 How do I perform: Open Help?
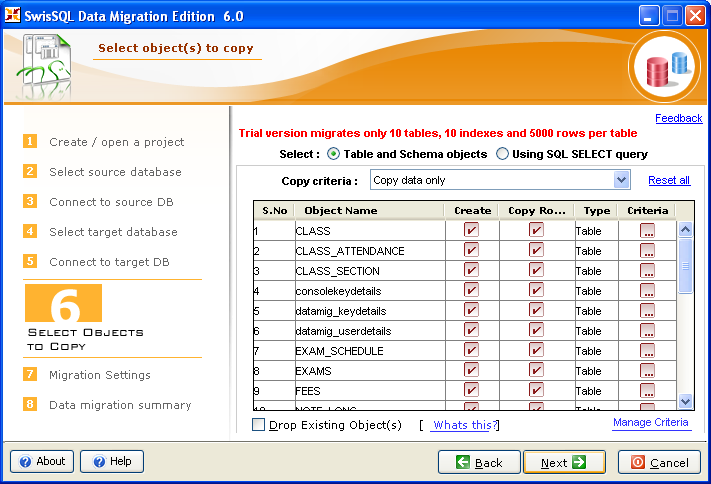112,461
